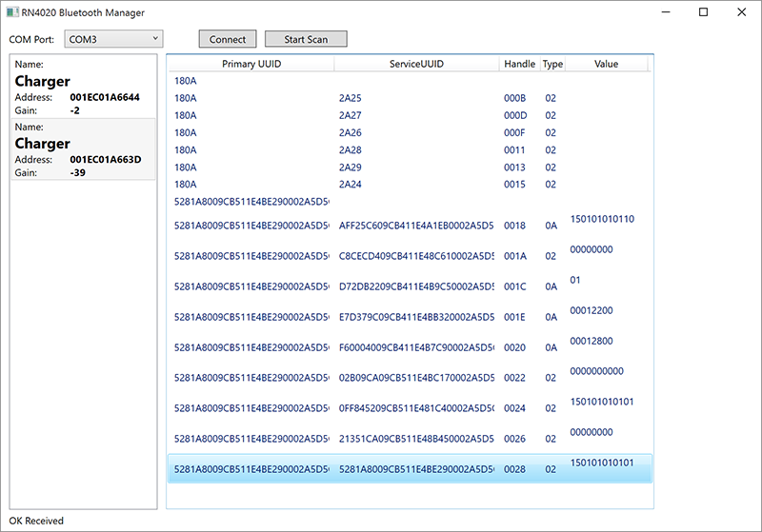Select Charger device with address 001EC01A6644
Viewport: 762px width, 532px height.
coord(84,87)
